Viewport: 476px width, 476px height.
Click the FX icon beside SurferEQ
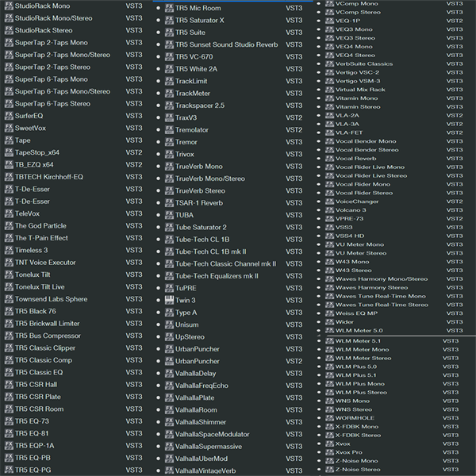click(9, 116)
